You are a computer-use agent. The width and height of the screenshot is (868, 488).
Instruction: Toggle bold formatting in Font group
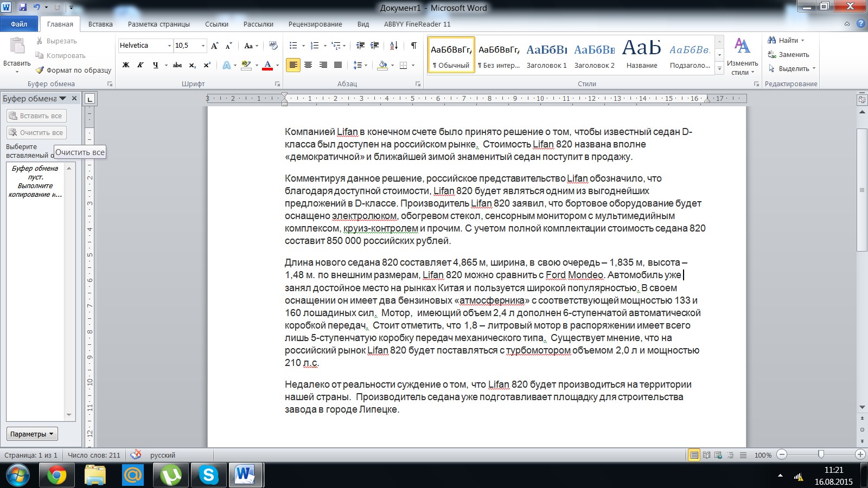click(126, 65)
